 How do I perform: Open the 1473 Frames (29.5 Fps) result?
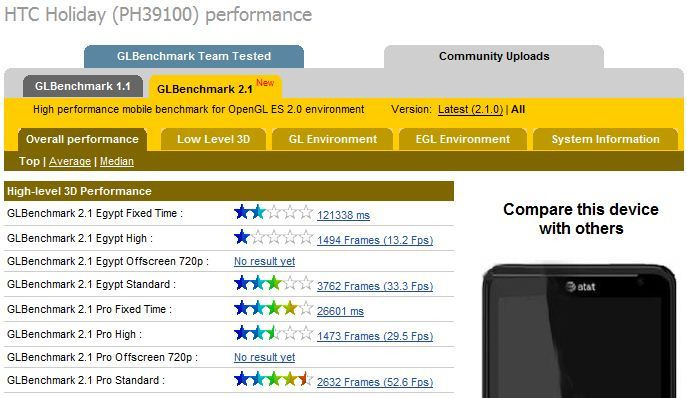tap(375, 336)
